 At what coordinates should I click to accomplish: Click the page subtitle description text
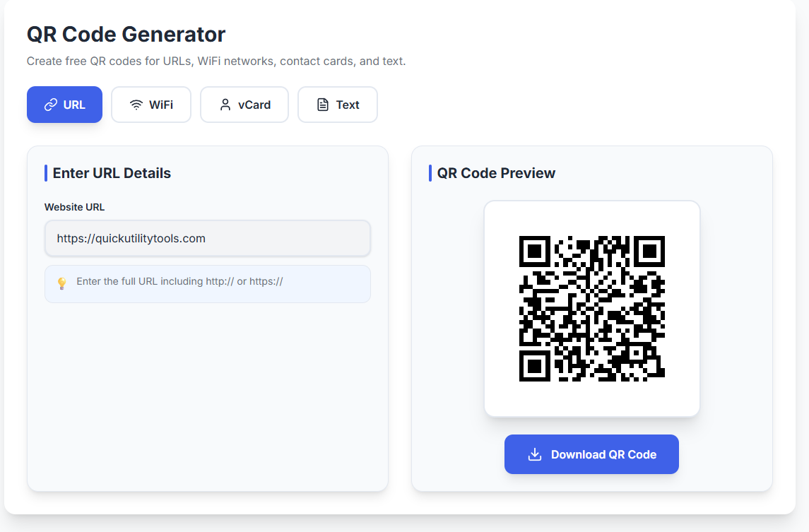coord(215,61)
